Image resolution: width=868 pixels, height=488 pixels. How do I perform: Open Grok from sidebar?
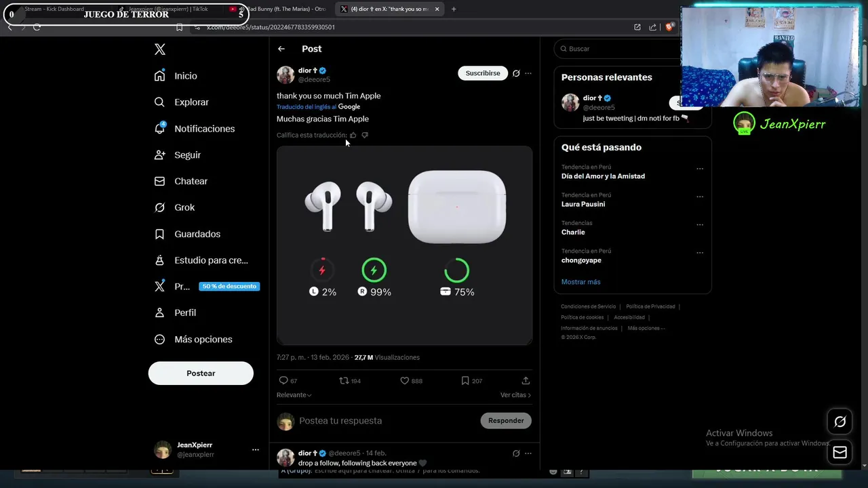(174, 207)
